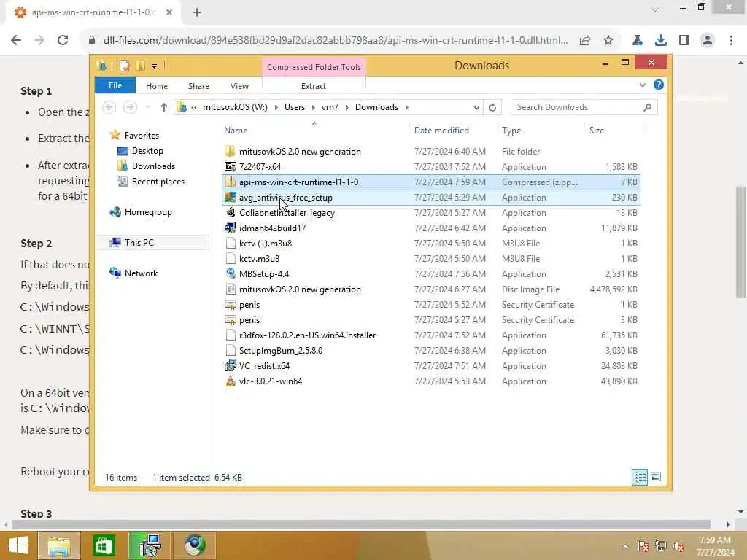Switch to the View ribbon tab

click(239, 86)
